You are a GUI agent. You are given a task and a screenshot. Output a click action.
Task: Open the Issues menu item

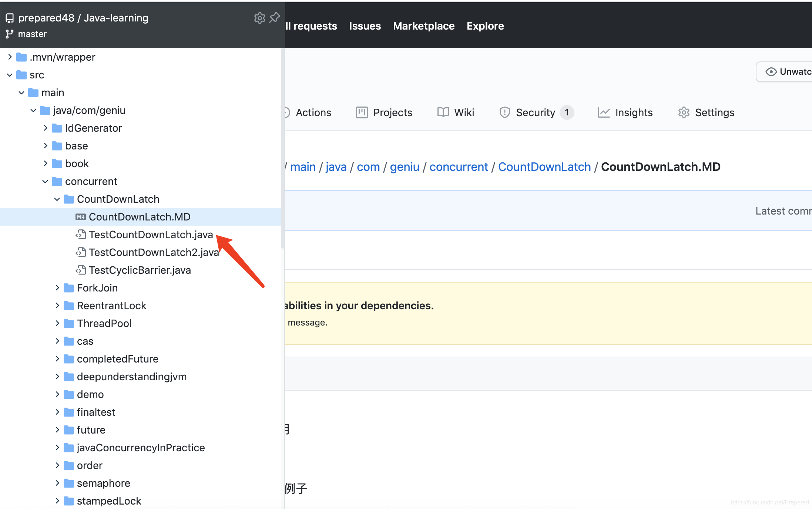pos(365,26)
